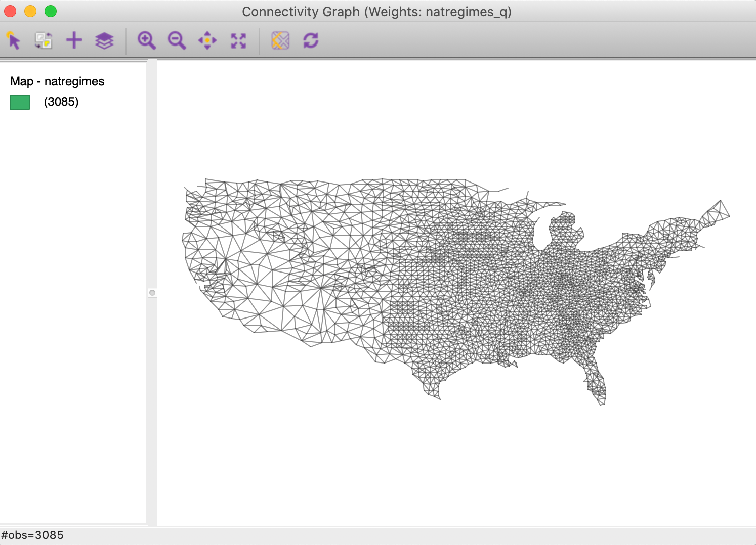
Task: Fit map to full extent
Action: pyautogui.click(x=238, y=40)
